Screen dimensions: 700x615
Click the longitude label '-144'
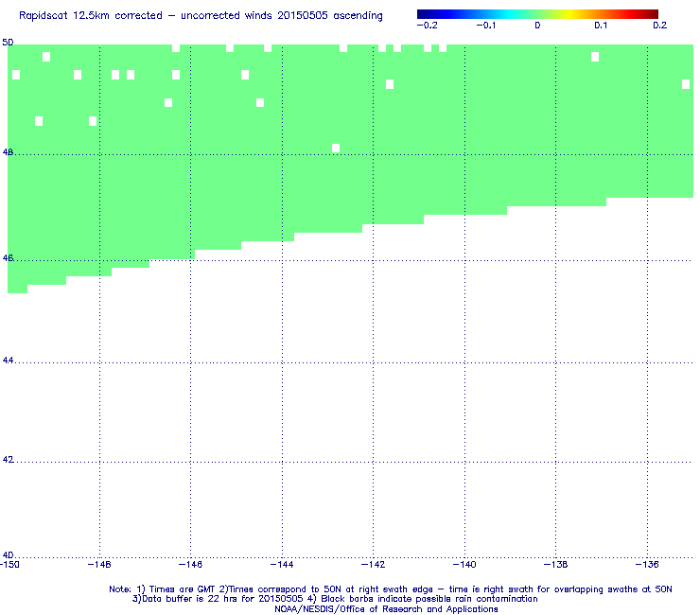coord(282,565)
